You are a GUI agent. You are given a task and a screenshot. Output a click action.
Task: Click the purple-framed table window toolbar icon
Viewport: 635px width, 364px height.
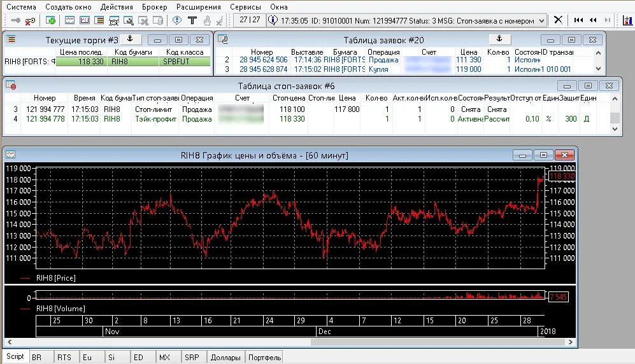[x=85, y=20]
